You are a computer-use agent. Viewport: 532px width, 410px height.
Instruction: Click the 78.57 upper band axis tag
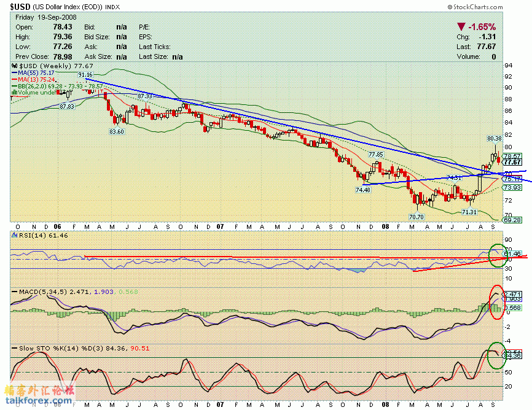512,157
